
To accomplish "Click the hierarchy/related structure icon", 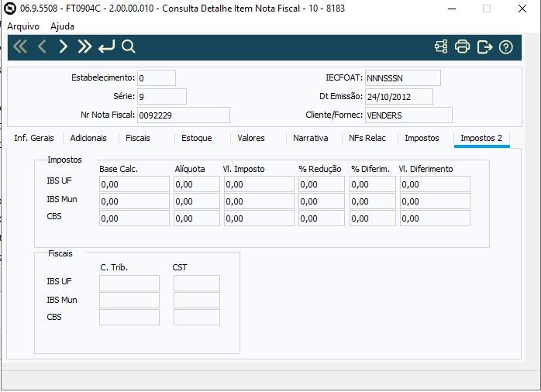I will [x=441, y=46].
